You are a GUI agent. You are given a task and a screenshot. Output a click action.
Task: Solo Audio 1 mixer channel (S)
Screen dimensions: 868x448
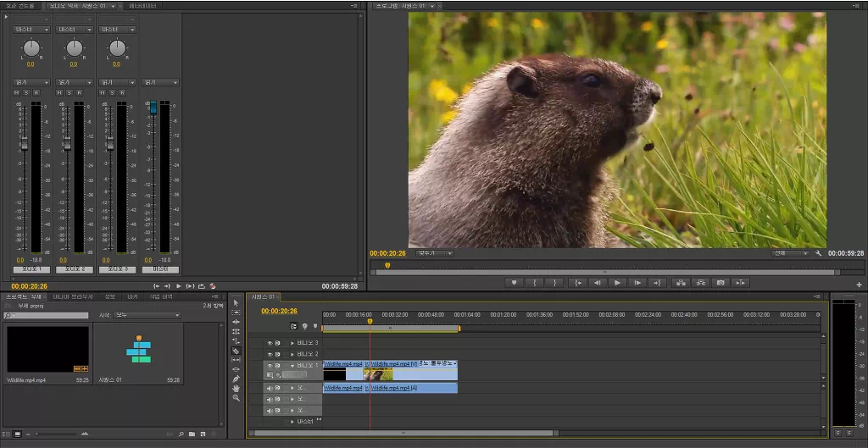[x=26, y=92]
